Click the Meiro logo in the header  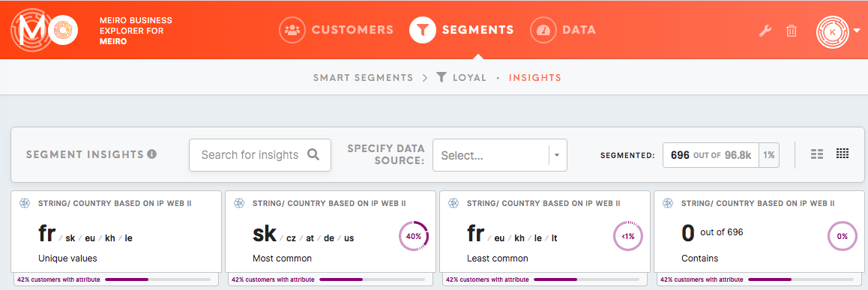tap(43, 30)
